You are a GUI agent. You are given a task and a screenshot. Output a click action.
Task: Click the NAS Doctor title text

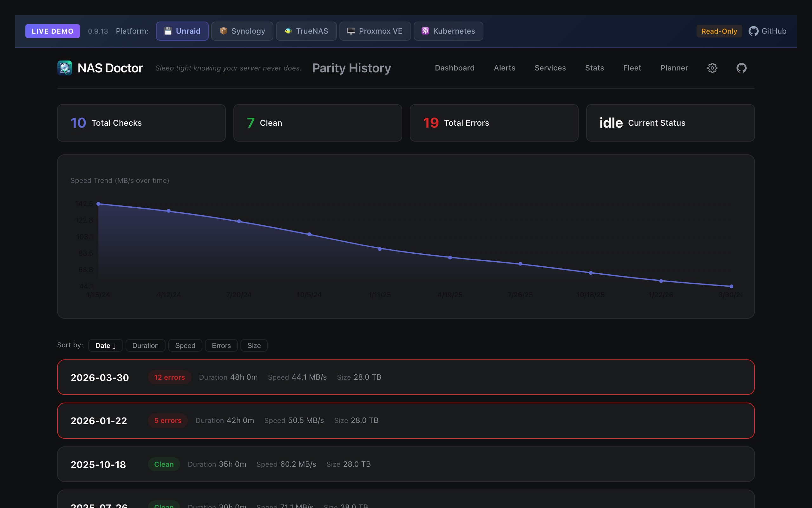110,68
